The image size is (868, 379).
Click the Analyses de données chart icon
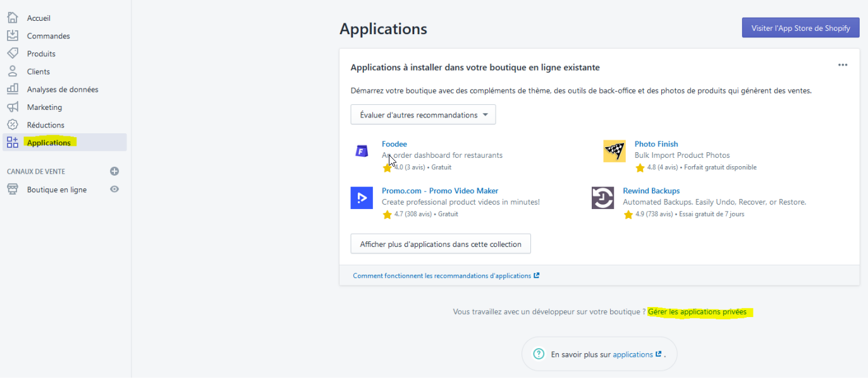pyautogui.click(x=12, y=89)
